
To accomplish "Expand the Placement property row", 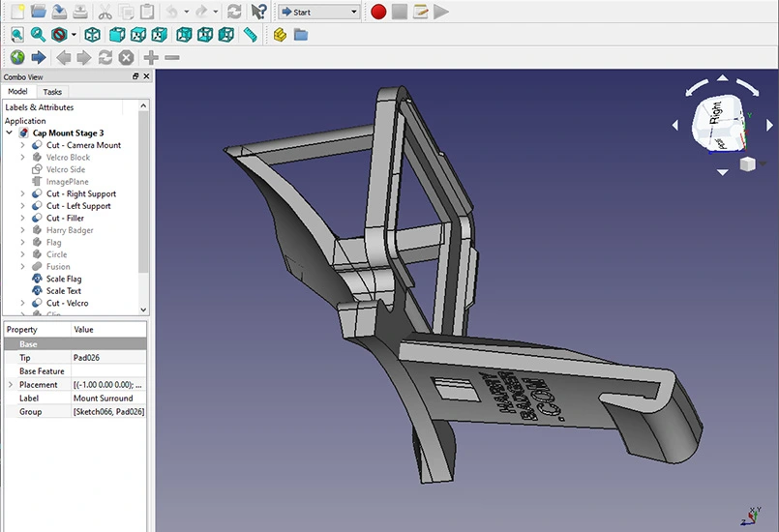I will click(11, 385).
